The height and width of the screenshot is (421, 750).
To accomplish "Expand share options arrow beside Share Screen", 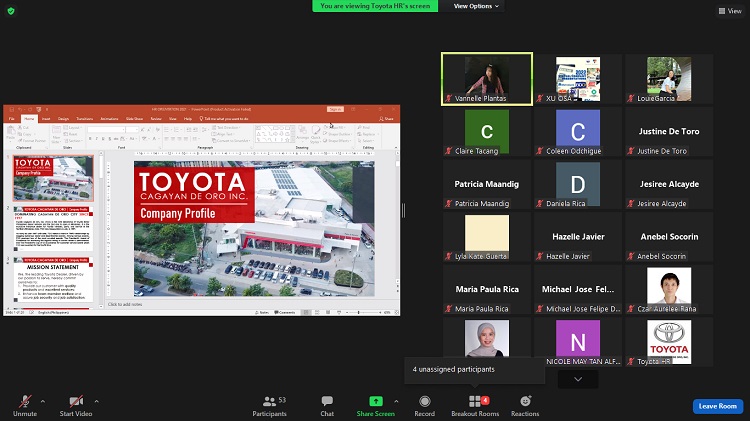I will coord(396,401).
